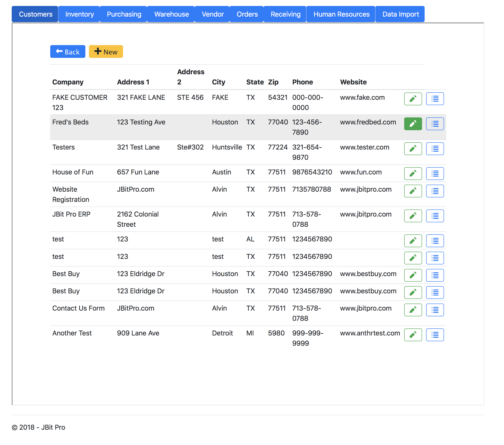Select the JBit Pro ERP company name
The height and width of the screenshot is (445, 504).
71,214
